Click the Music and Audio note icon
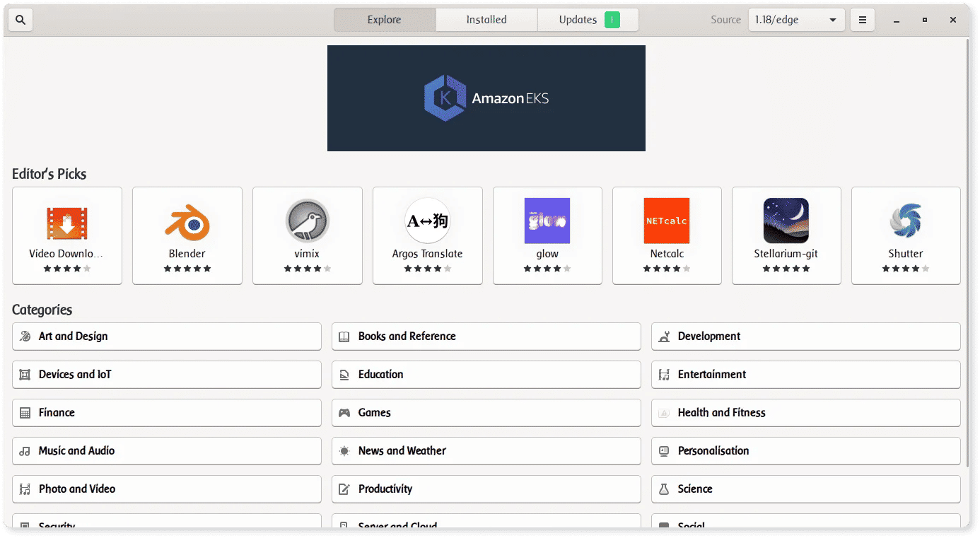Viewport: 980px width, 538px height. tap(25, 451)
